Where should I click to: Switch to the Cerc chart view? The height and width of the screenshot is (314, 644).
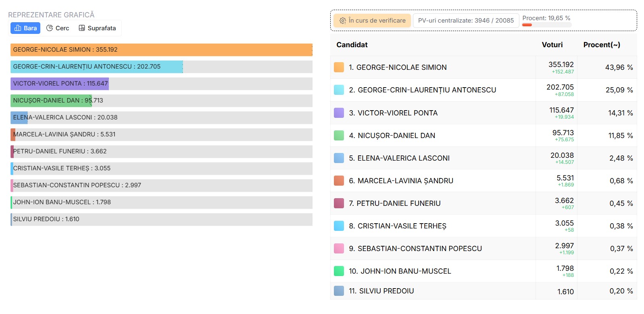pos(58,28)
